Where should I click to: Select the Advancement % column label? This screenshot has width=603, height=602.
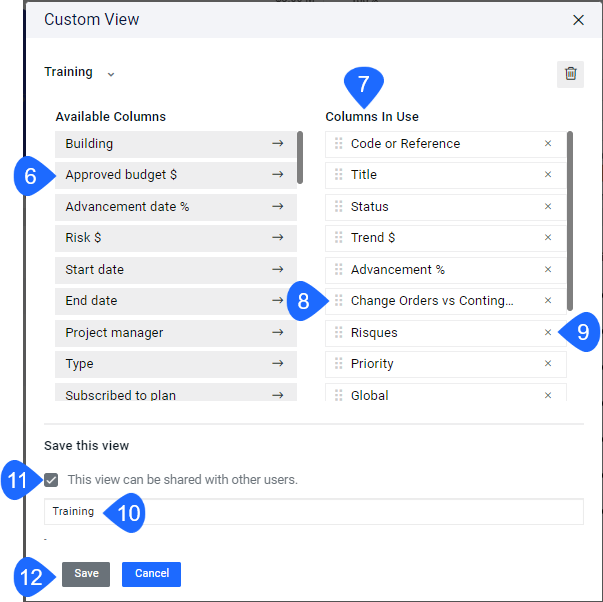[398, 270]
